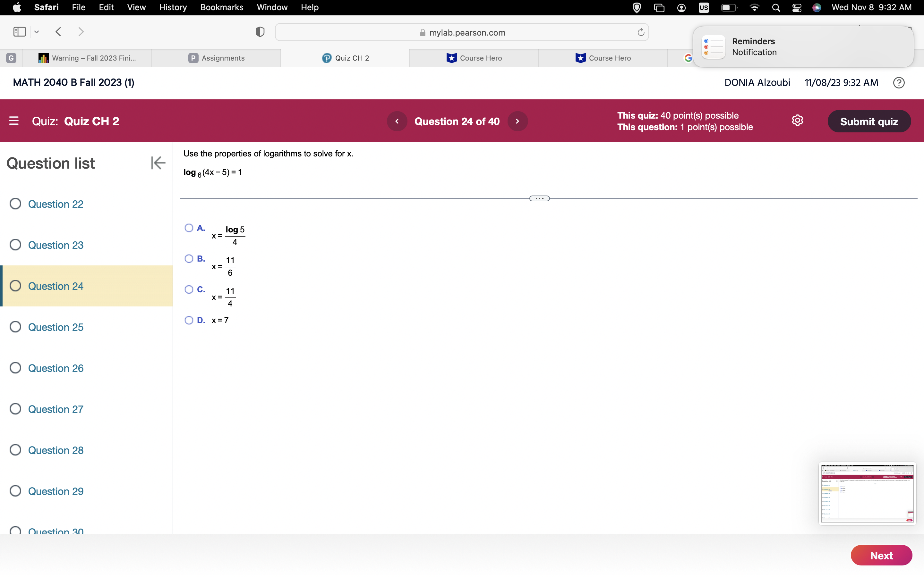The image size is (924, 577).
Task: Select the Question 22 radio button
Action: coord(15,204)
